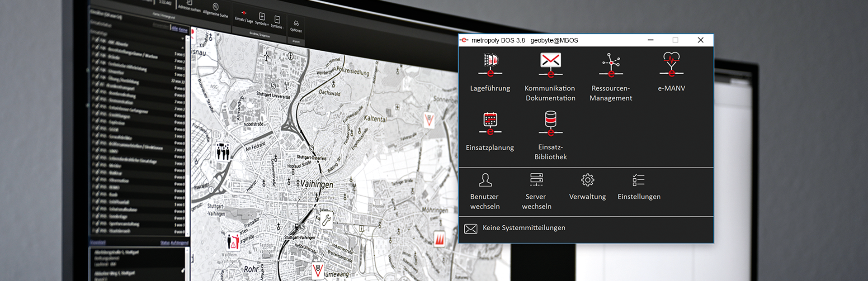
Task: Open the Einsatz-Bibliothek database module
Action: click(x=550, y=136)
